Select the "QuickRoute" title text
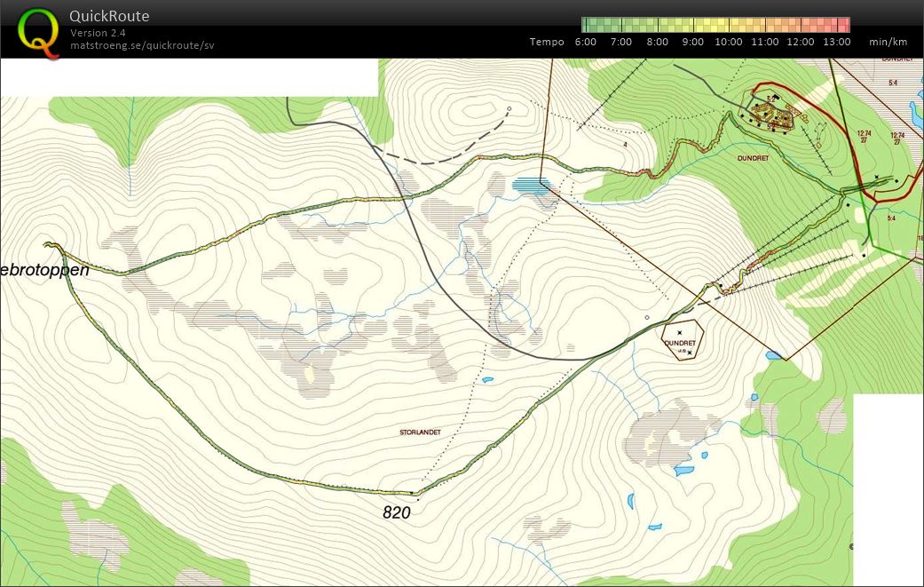 coord(109,16)
